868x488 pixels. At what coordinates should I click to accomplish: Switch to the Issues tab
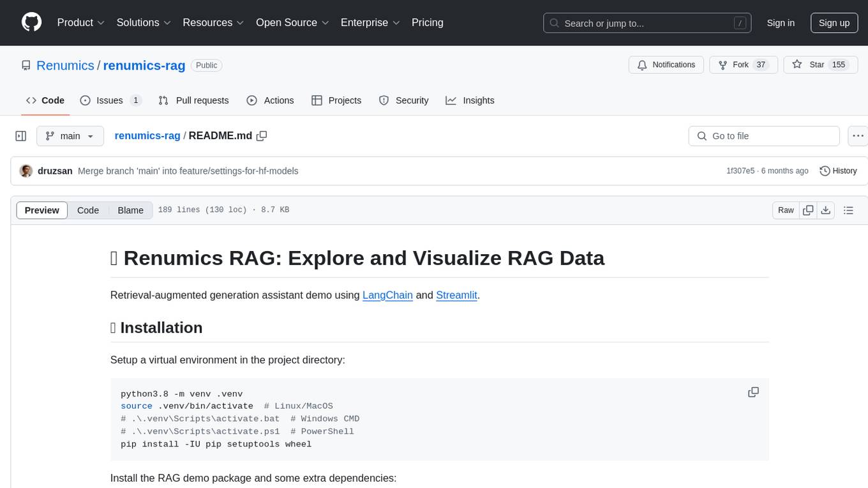(110, 100)
